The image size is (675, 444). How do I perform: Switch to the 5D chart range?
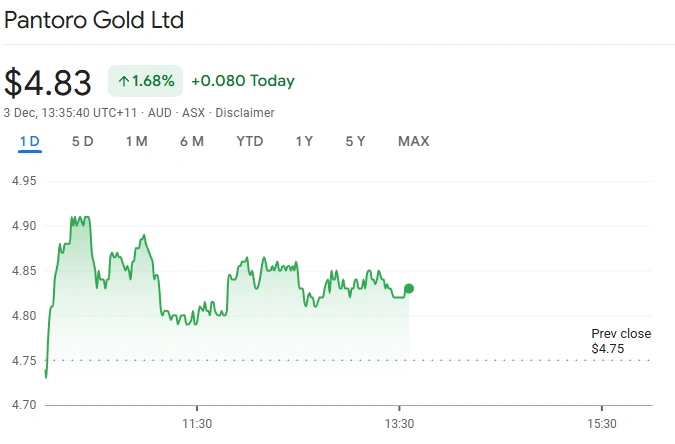83,141
